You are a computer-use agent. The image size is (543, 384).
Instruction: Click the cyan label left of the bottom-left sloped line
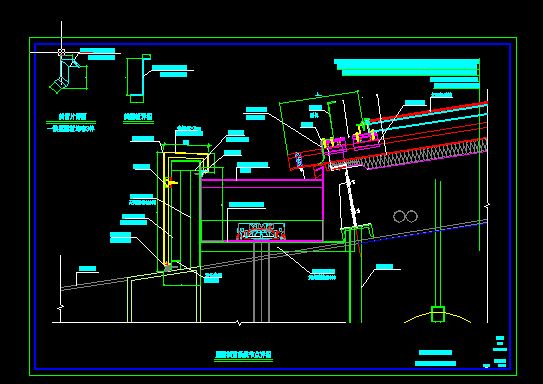(x=87, y=268)
